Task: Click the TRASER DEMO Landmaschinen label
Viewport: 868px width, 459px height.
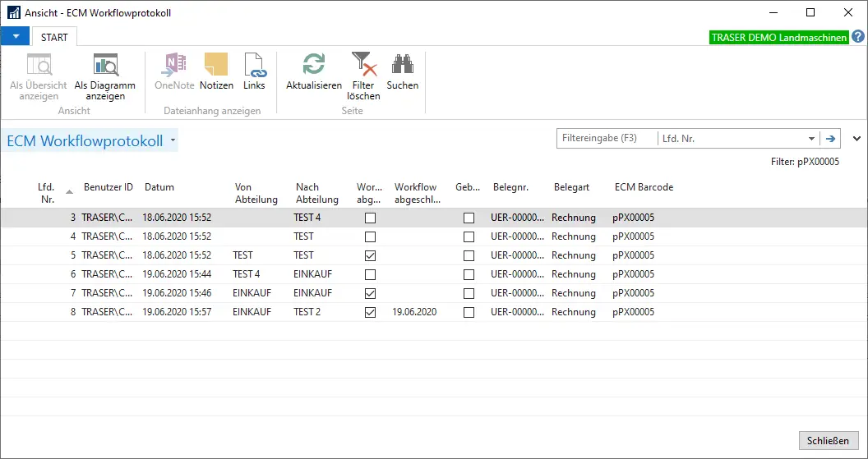Action: pyautogui.click(x=778, y=38)
